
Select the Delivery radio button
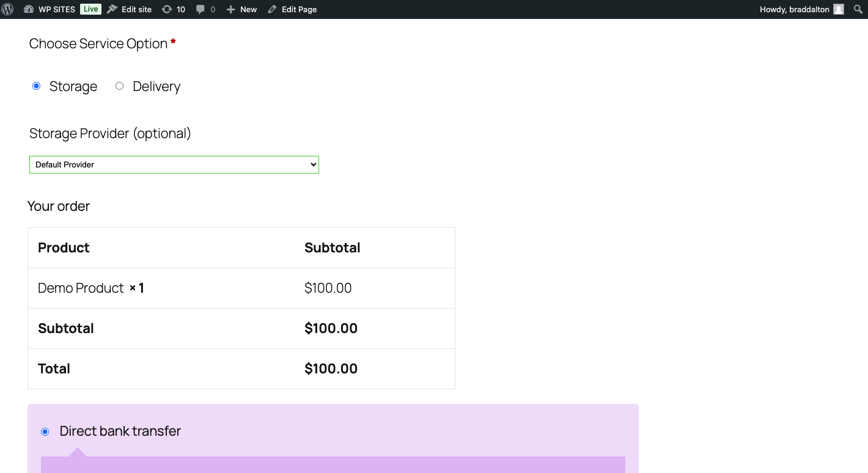[x=120, y=86]
